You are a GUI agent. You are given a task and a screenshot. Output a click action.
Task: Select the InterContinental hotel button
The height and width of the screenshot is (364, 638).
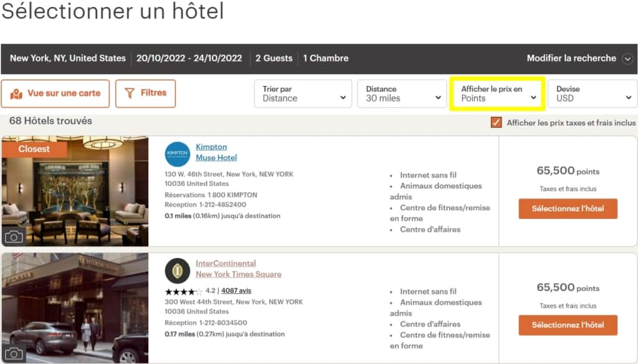(x=568, y=325)
